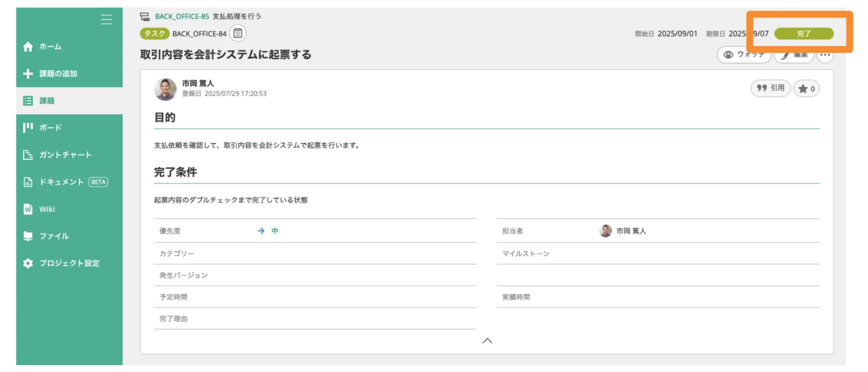Collapse issue details with up chevron
This screenshot has width=868, height=372.
[487, 341]
